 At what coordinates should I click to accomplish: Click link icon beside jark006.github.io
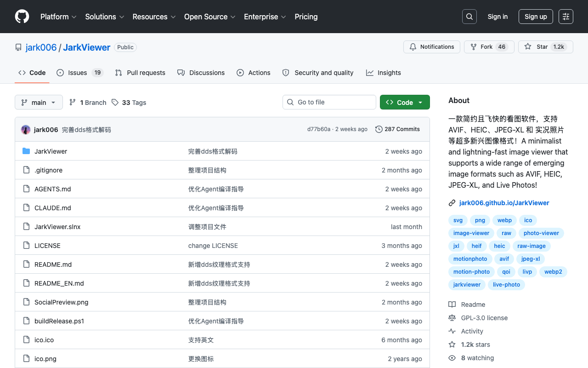[452, 203]
